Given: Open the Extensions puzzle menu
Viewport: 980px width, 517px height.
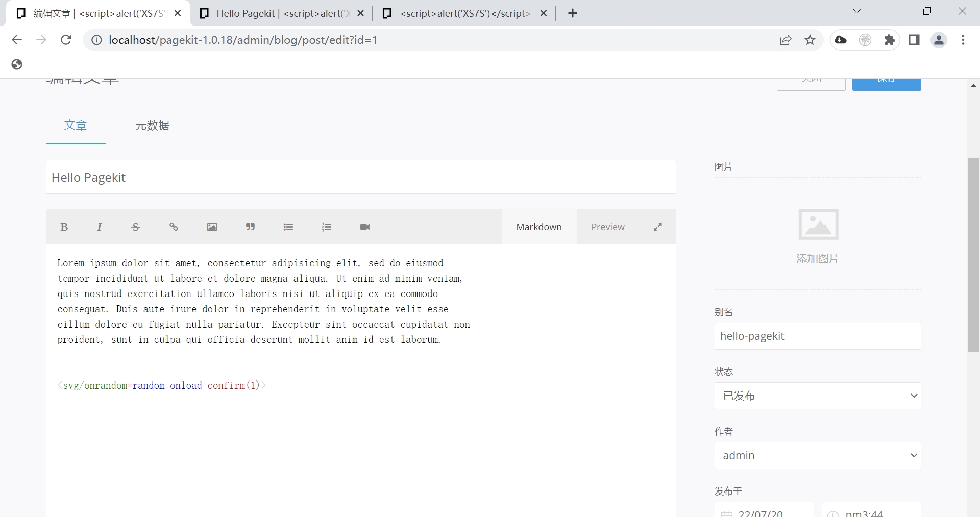Looking at the screenshot, I should [890, 40].
